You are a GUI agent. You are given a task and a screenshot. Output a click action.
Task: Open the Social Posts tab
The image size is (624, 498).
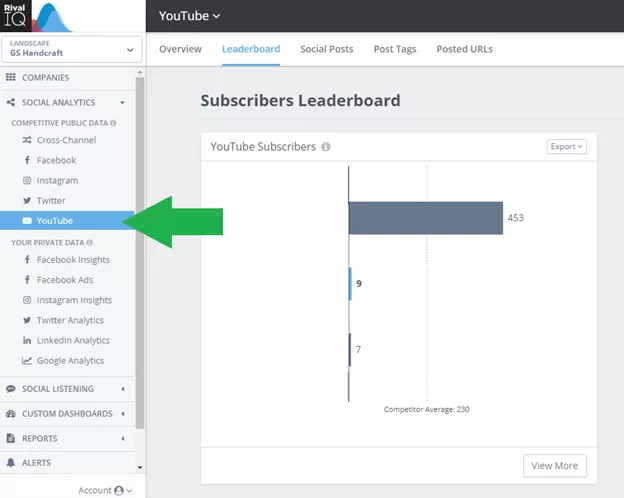point(327,49)
